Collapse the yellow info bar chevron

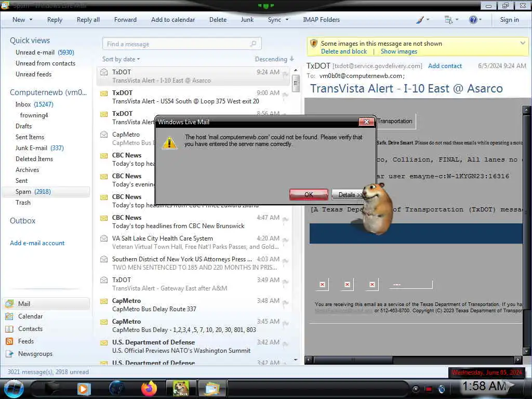point(523,43)
